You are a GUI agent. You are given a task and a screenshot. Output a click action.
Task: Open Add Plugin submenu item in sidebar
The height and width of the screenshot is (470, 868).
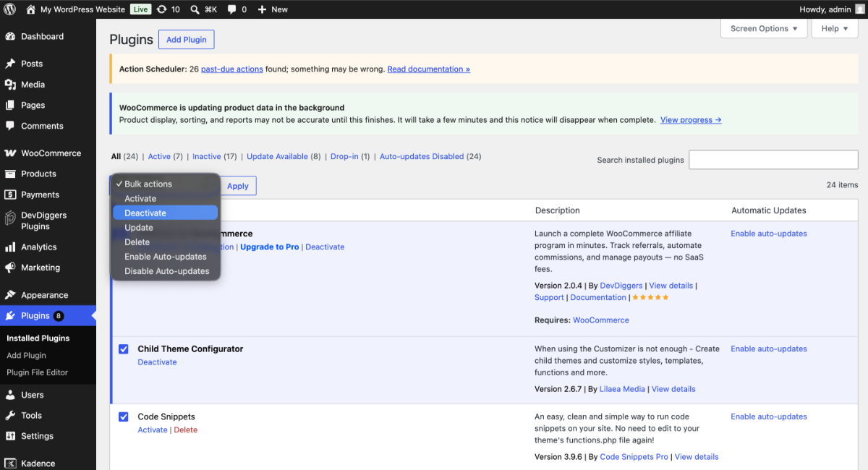[26, 356]
